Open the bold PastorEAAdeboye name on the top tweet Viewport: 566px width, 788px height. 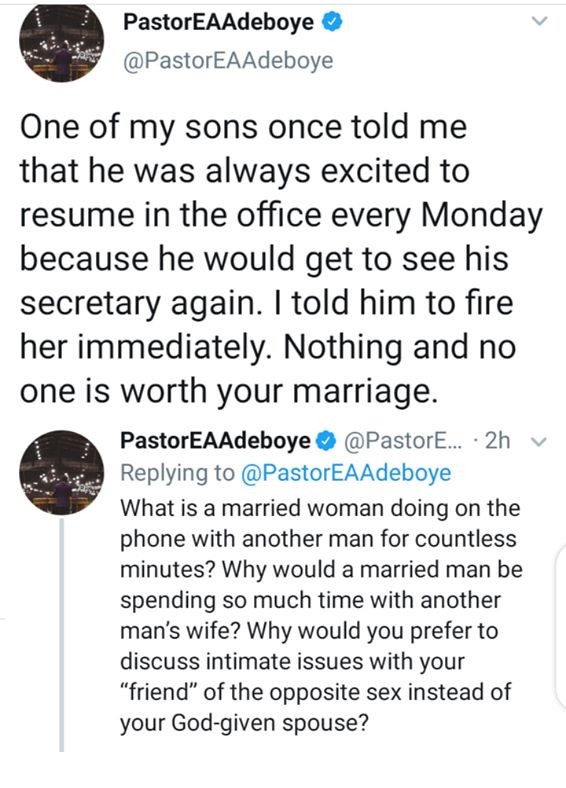(x=218, y=22)
